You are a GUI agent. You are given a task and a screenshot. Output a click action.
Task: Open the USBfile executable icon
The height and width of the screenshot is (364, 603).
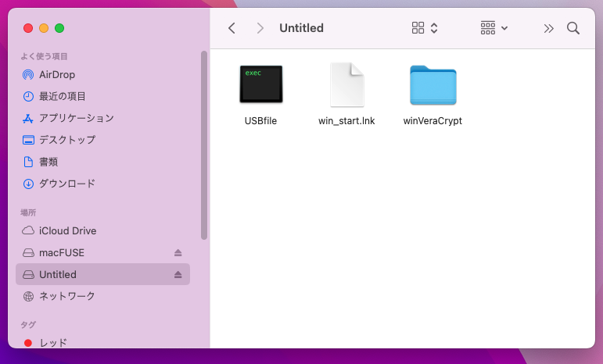pos(260,84)
